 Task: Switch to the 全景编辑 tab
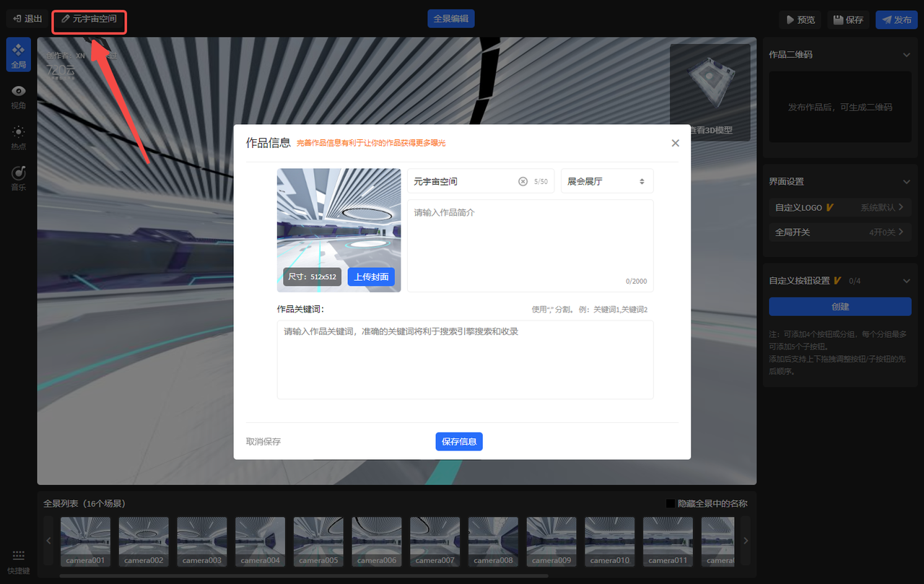(450, 19)
